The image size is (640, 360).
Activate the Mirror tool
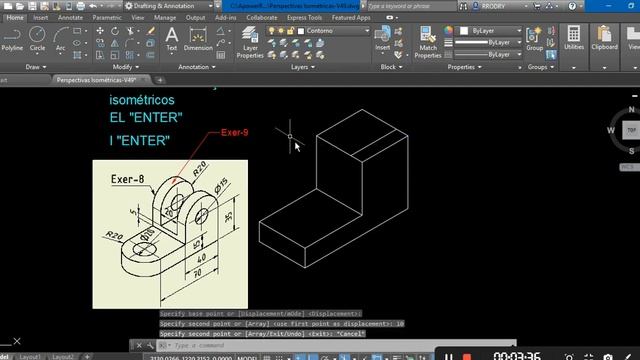point(115,43)
